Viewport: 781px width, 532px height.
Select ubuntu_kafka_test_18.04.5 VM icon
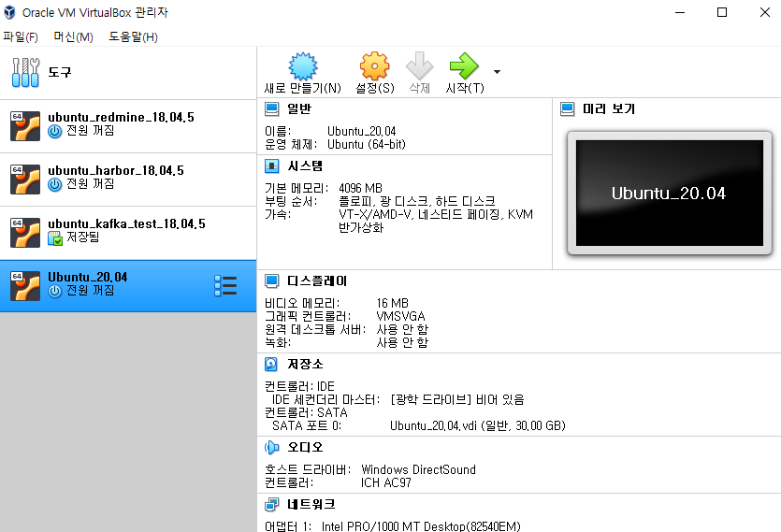25,233
